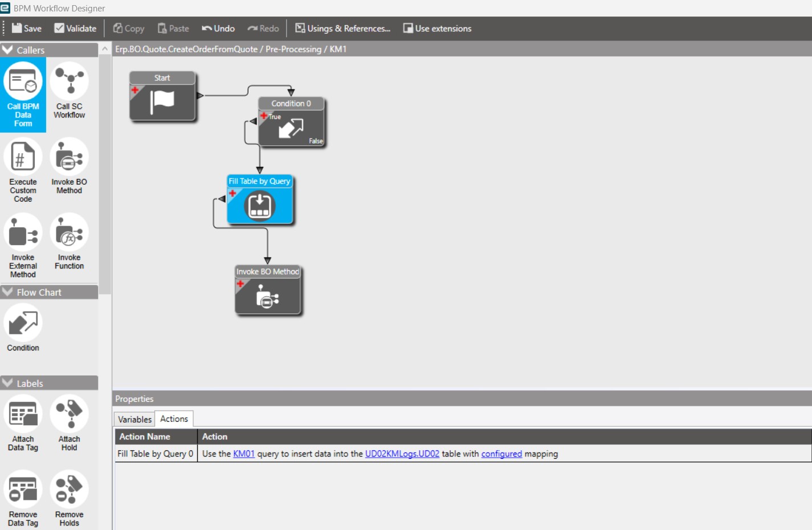Open the configured mapping link
The width and height of the screenshot is (812, 530).
click(501, 454)
